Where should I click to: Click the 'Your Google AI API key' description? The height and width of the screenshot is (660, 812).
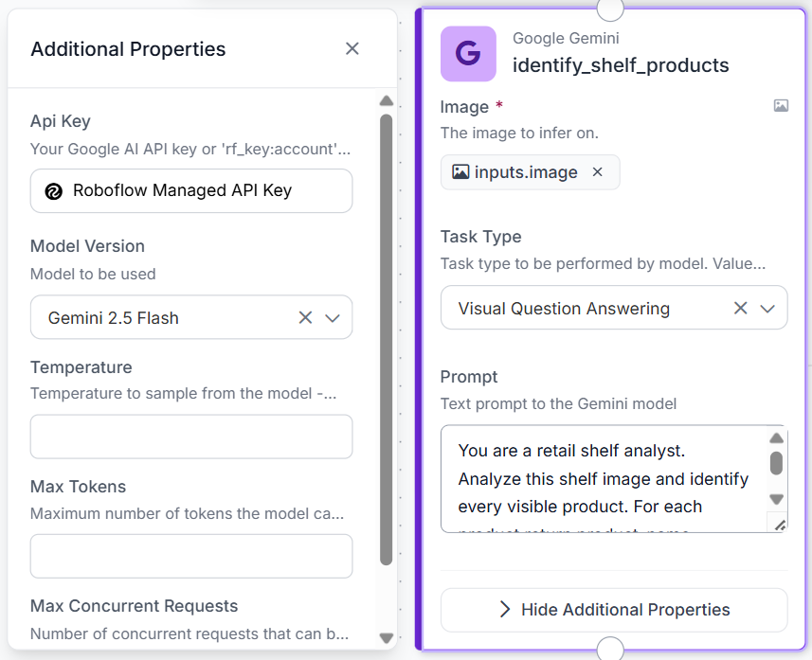(190, 149)
